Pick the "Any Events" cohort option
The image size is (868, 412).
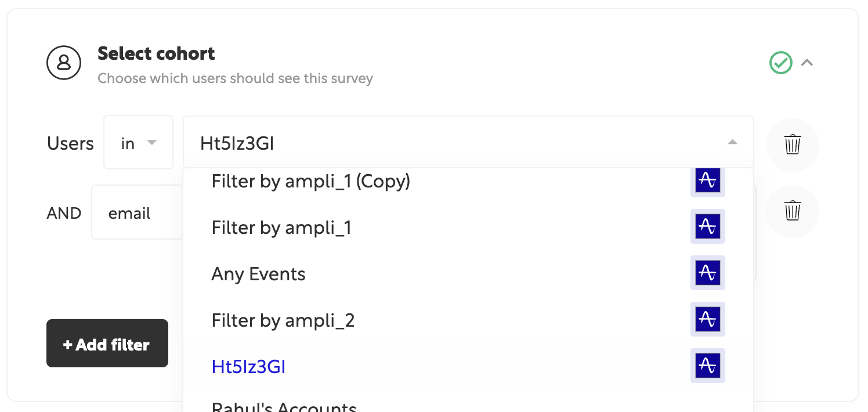pos(258,274)
